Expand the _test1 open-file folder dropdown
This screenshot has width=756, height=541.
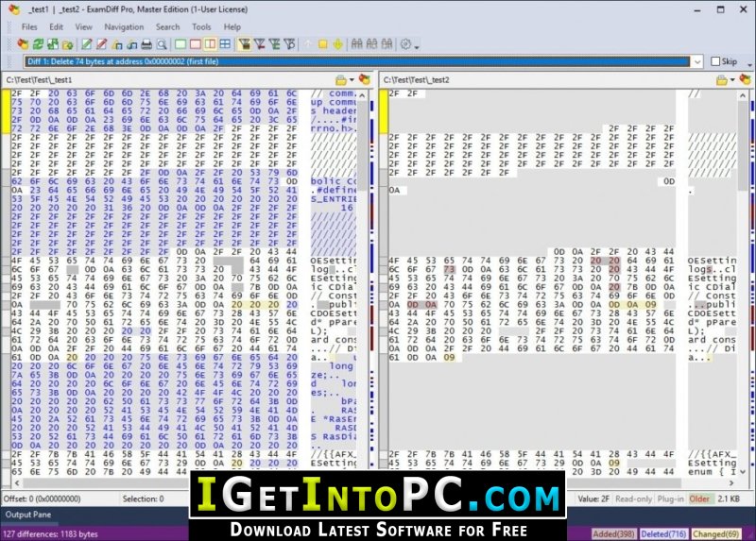coord(352,80)
